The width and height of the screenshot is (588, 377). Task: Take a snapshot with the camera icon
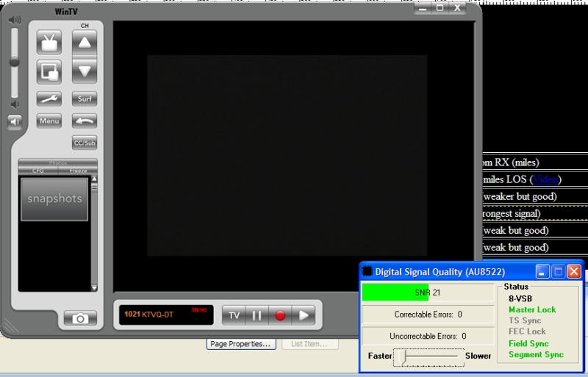coord(80,318)
